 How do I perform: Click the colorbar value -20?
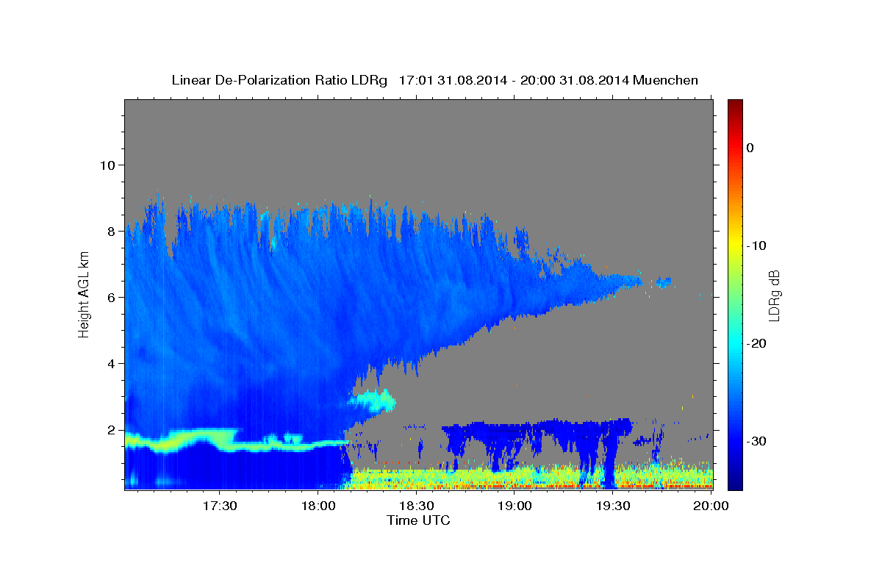(755, 343)
